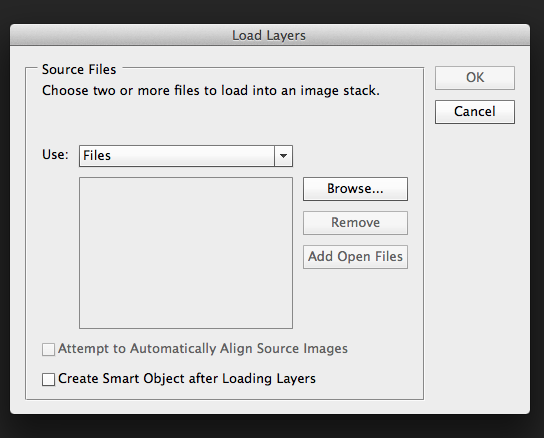Dismiss the dialog with Cancel

475,112
